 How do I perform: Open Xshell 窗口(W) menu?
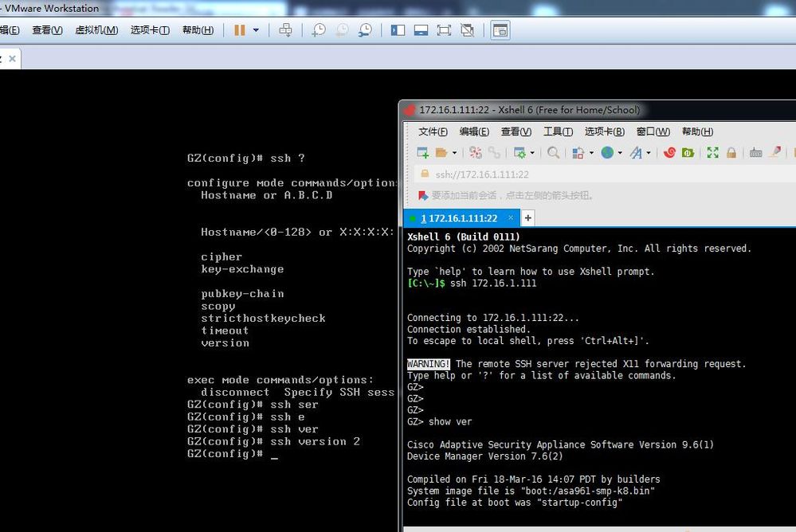point(653,132)
